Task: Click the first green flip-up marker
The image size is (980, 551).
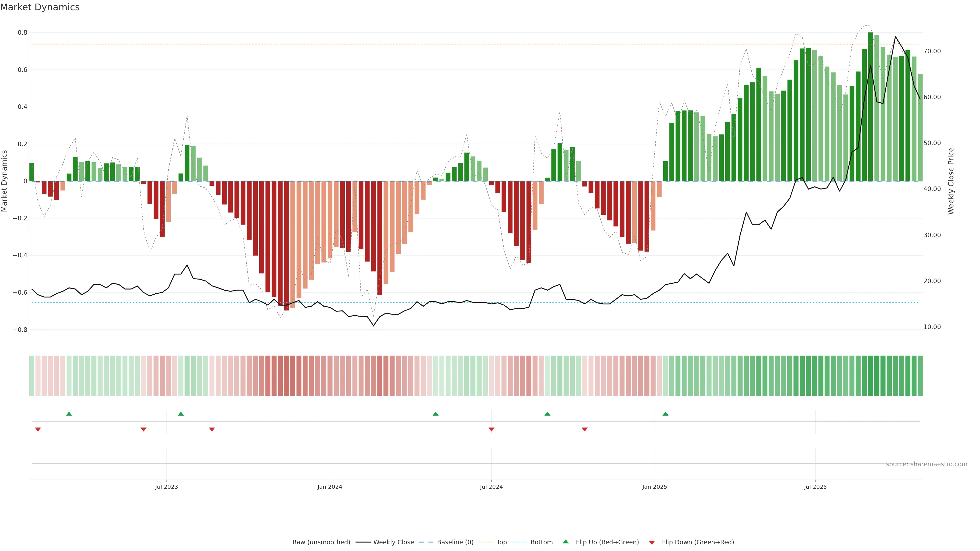Action: tap(69, 414)
